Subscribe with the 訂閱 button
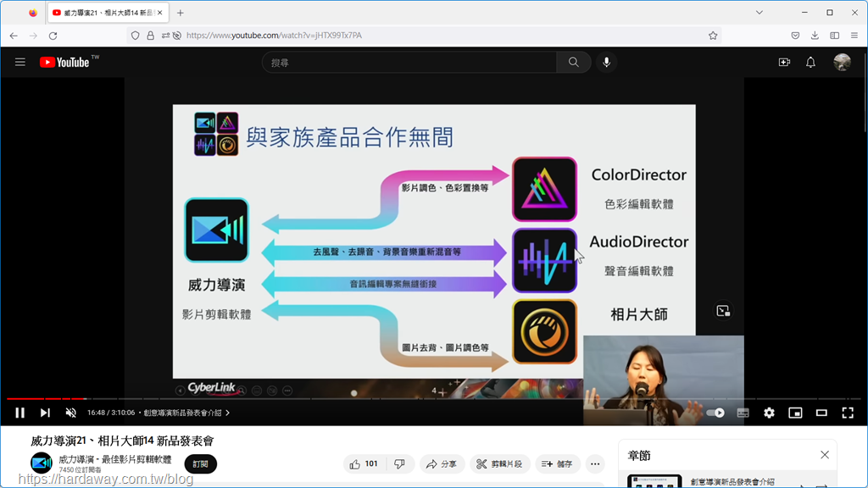This screenshot has width=868, height=488. 200,464
